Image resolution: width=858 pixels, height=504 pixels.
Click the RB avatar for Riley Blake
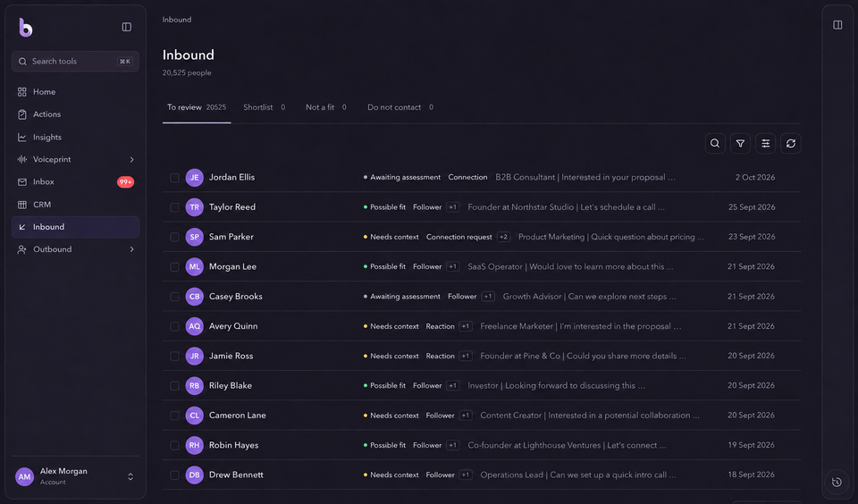194,386
